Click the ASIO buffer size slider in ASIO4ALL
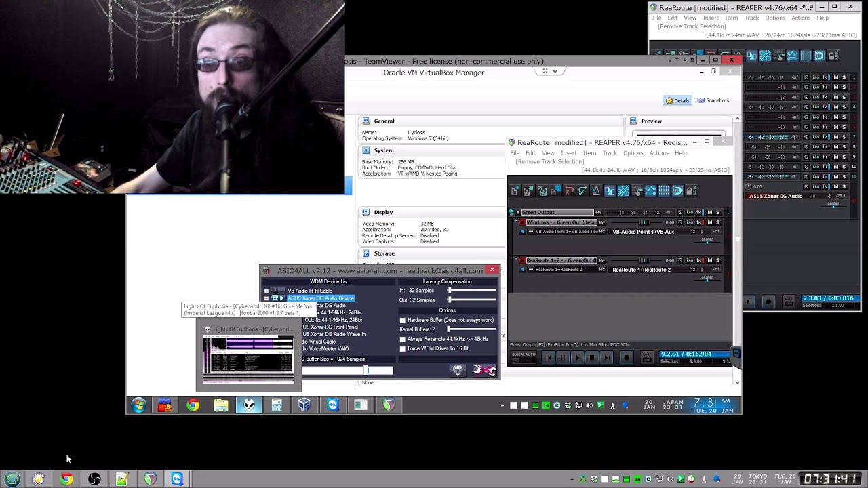Viewport: 868px width, 488px height. [x=347, y=371]
